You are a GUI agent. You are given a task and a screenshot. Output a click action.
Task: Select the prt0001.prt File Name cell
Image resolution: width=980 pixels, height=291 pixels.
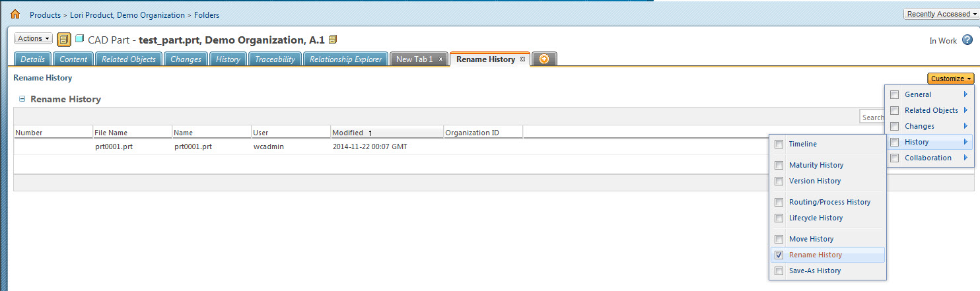[114, 146]
